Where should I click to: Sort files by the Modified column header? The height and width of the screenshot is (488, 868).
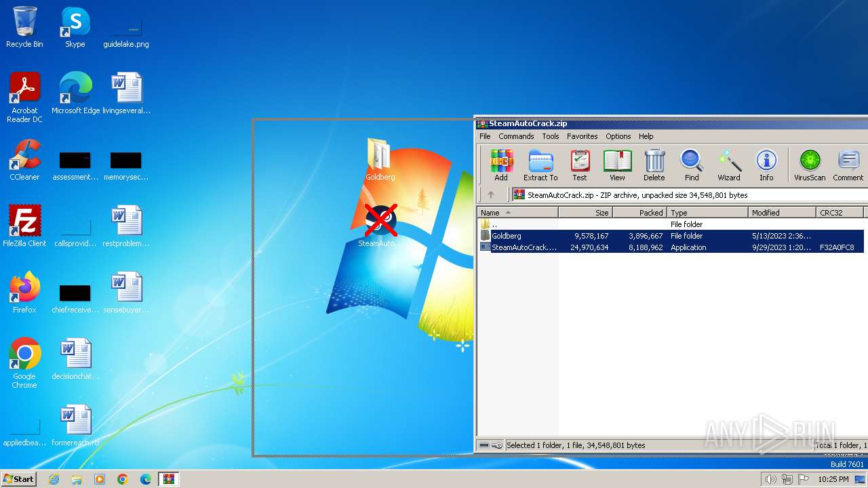click(782, 213)
